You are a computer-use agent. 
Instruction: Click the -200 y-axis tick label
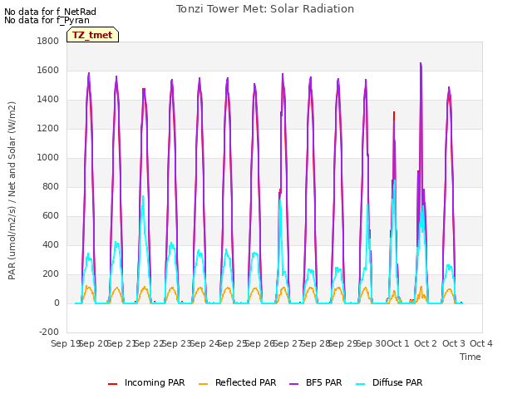point(49,332)
